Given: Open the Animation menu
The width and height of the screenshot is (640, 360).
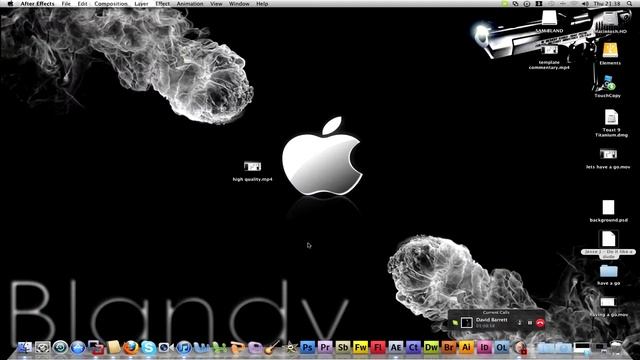Looking at the screenshot, I should pyautogui.click(x=190, y=4).
